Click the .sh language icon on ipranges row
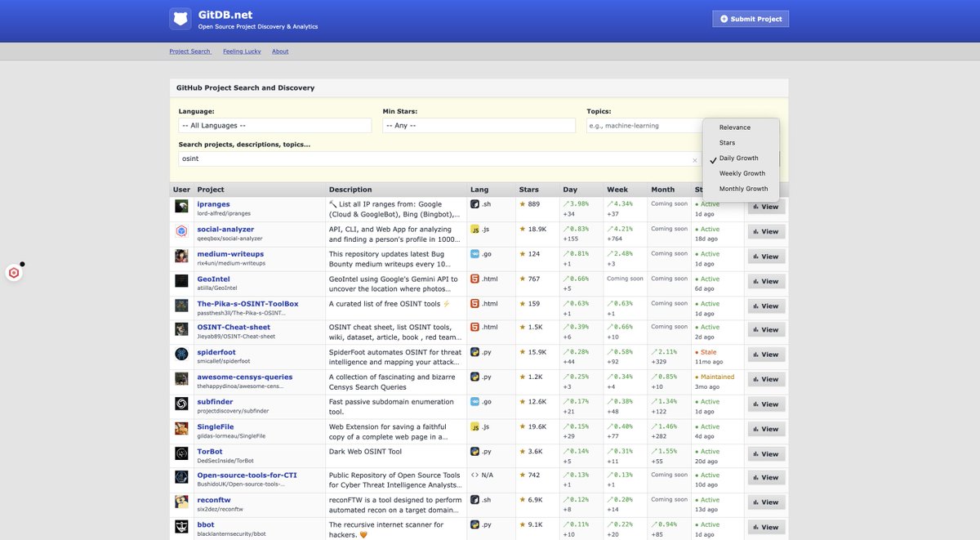Viewport: 980px width, 540px height. tap(475, 204)
